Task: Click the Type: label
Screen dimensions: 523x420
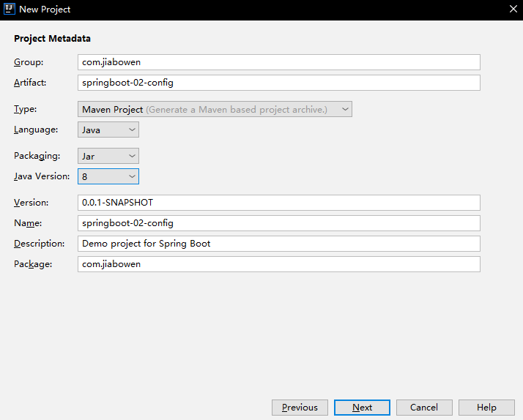Action: (x=26, y=109)
